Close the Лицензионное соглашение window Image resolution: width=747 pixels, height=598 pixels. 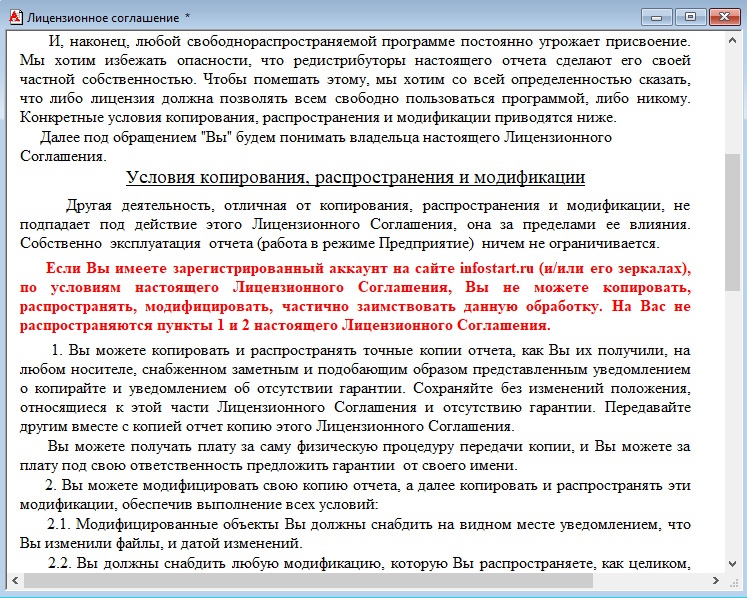724,17
